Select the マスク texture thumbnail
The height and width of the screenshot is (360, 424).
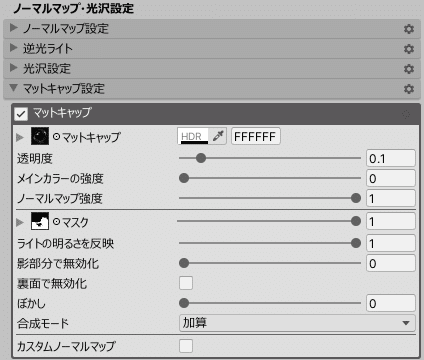pos(40,221)
